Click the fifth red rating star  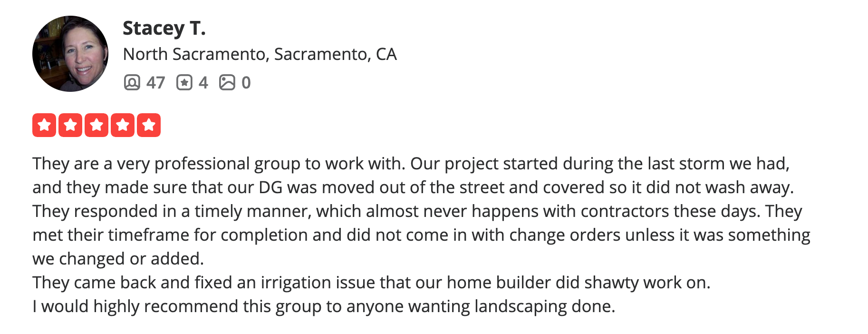(149, 125)
